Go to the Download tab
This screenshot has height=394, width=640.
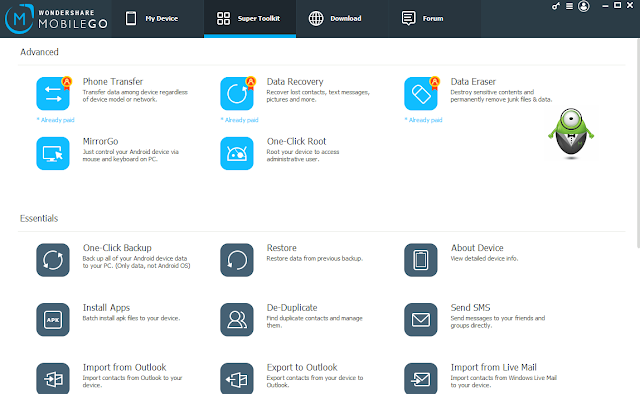(x=342, y=19)
